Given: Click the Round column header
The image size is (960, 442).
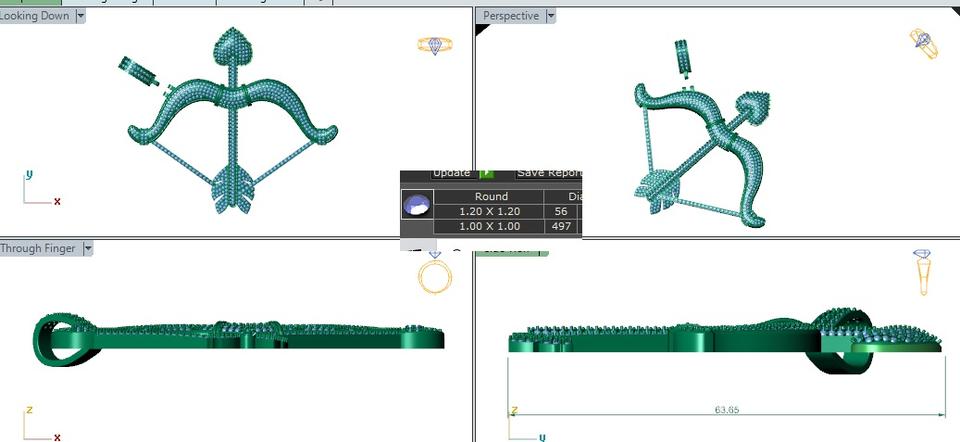Looking at the screenshot, I should 490,197.
